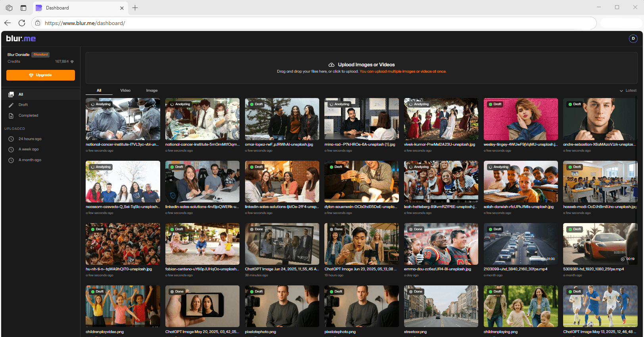
Task: Open the orange sports car video thumbnail
Action: 600,244
